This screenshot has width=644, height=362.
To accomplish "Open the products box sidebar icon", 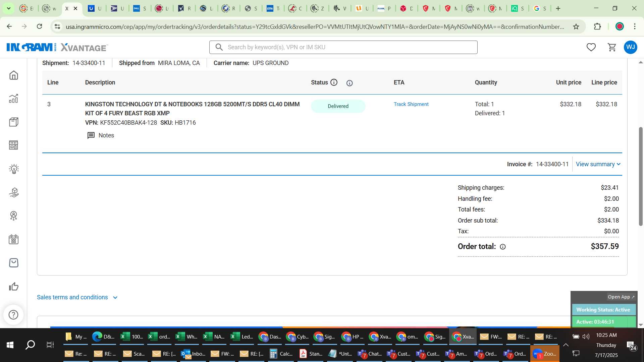I will coord(14,122).
